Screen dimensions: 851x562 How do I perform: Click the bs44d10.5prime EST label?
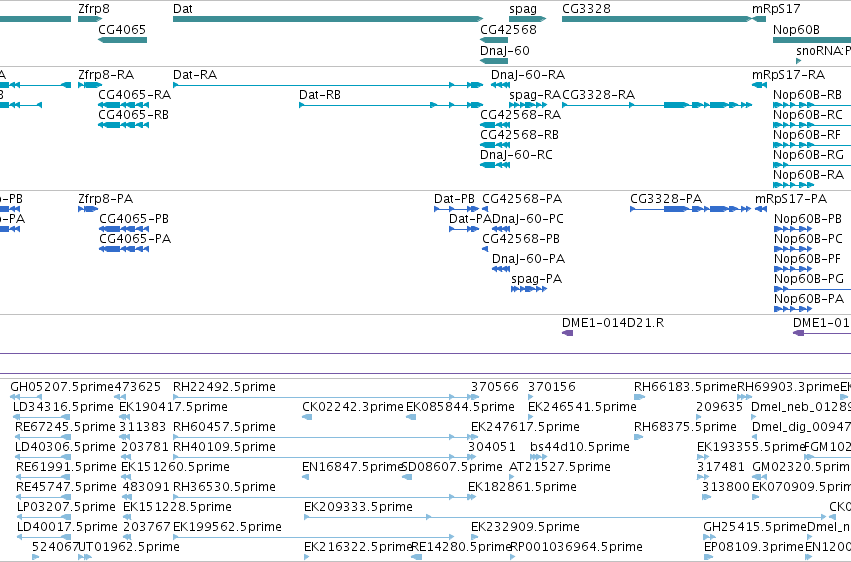coord(580,447)
